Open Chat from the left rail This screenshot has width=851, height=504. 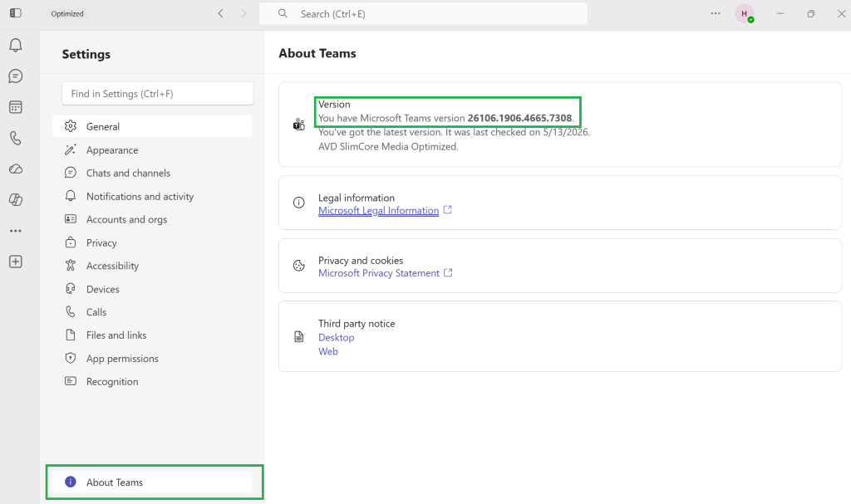tap(16, 76)
